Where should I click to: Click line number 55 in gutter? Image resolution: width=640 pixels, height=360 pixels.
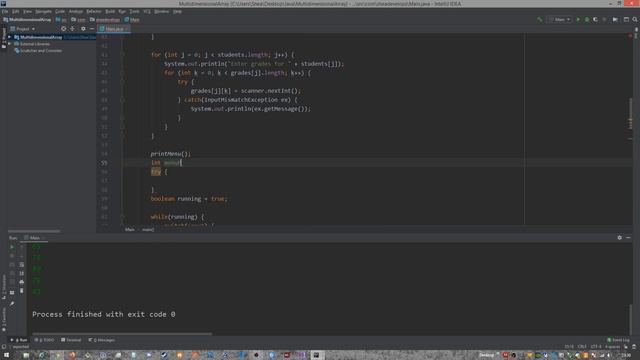(104, 163)
